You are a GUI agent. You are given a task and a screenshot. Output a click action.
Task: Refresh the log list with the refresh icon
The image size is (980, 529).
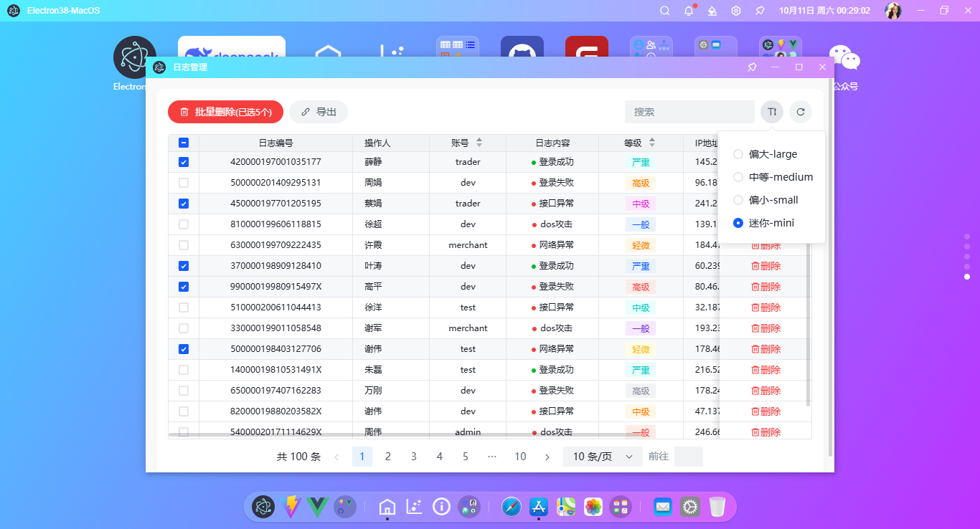pos(801,112)
